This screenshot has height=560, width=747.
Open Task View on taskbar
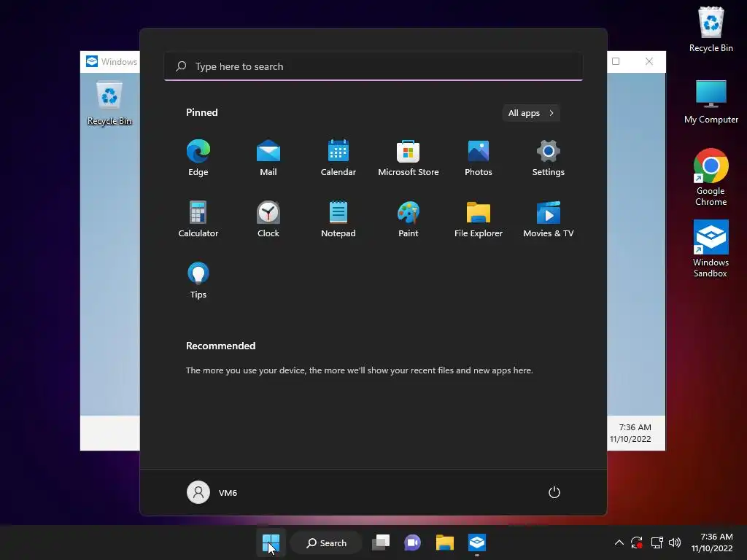tap(381, 542)
